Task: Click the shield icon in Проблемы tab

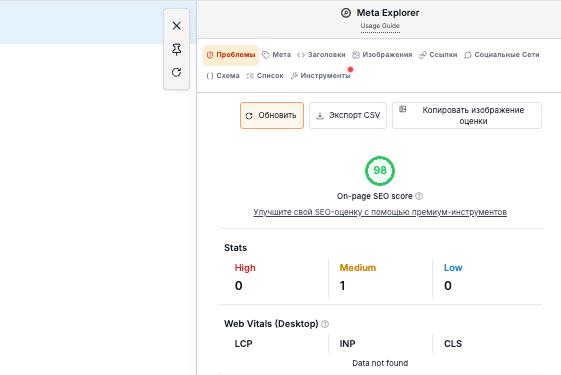Action: [x=210, y=55]
